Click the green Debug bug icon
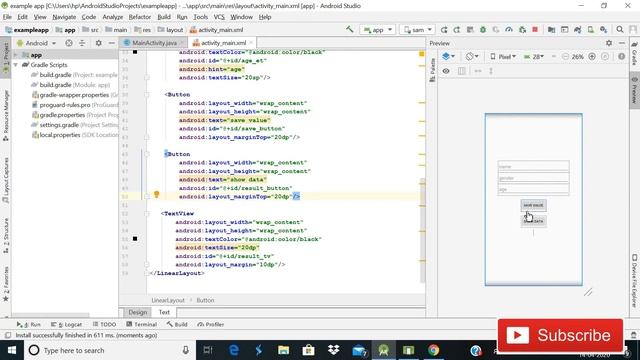Screen dimensions: 640x360 [x=483, y=30]
